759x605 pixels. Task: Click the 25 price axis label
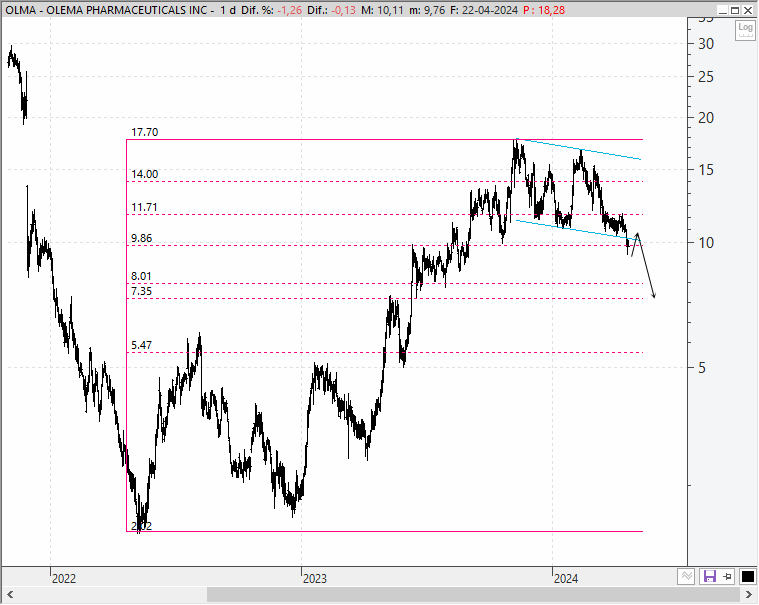[706, 77]
